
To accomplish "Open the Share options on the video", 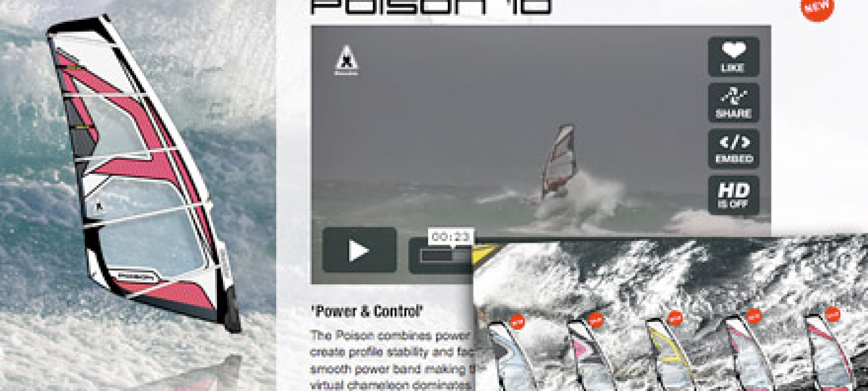I will point(733,103).
